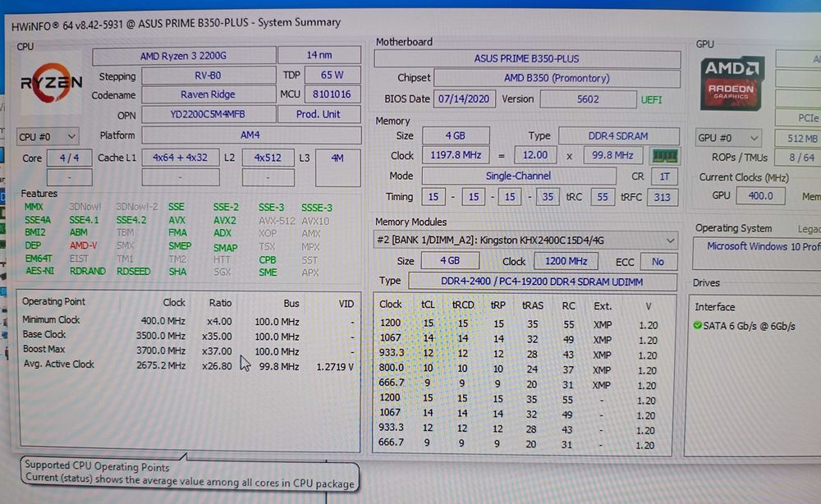This screenshot has height=504, width=821.
Task: Click the 14 nm process field
Action: [319, 55]
